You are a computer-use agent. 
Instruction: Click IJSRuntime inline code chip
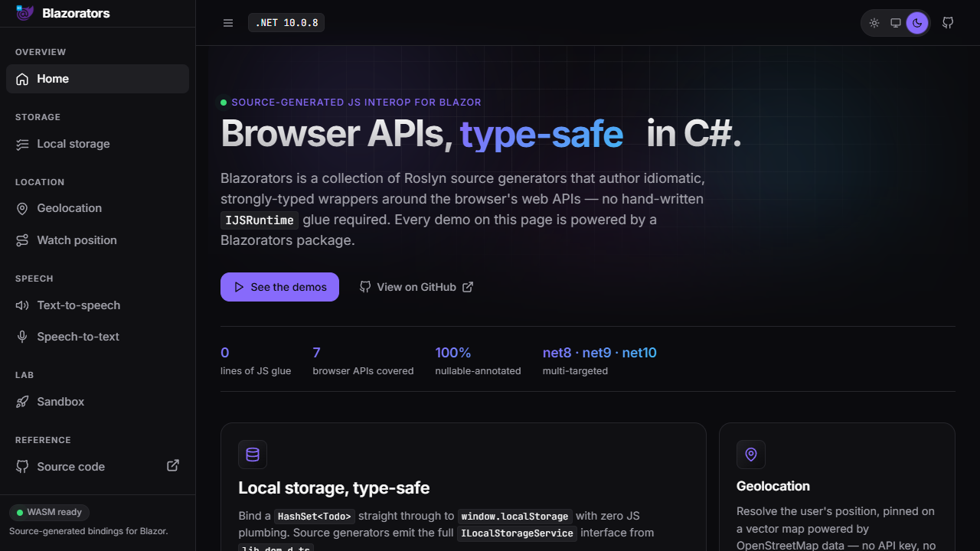(259, 220)
